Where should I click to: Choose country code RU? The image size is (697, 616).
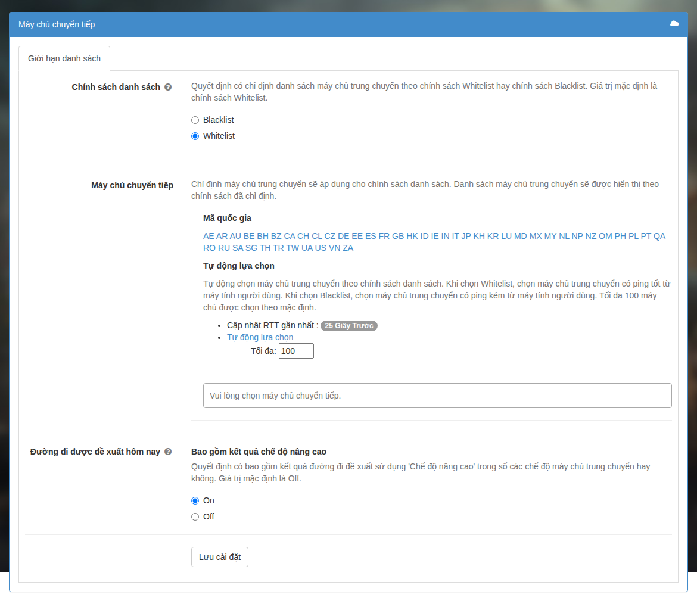224,248
